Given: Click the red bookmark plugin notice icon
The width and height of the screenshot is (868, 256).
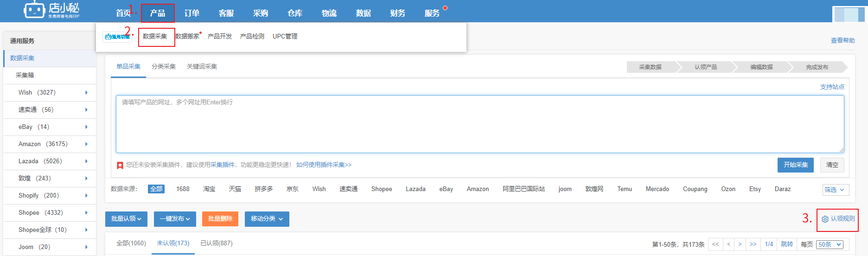Looking at the screenshot, I should 120,165.
